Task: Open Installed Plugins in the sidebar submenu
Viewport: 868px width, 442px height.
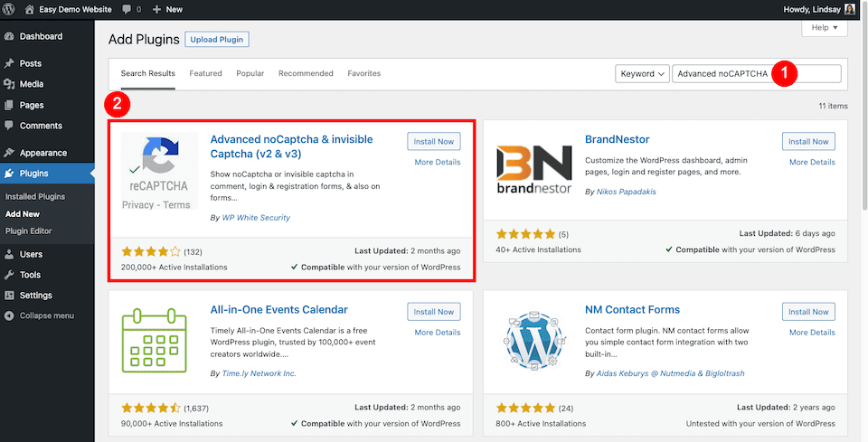Action: [x=35, y=196]
